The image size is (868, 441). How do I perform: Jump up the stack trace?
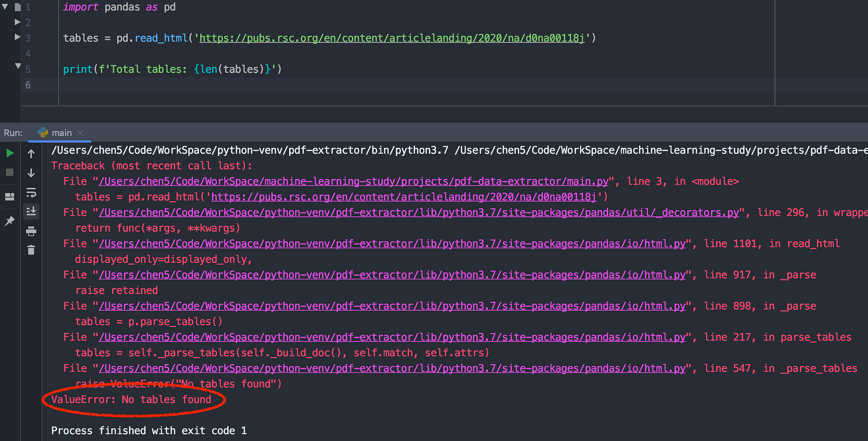(31, 153)
